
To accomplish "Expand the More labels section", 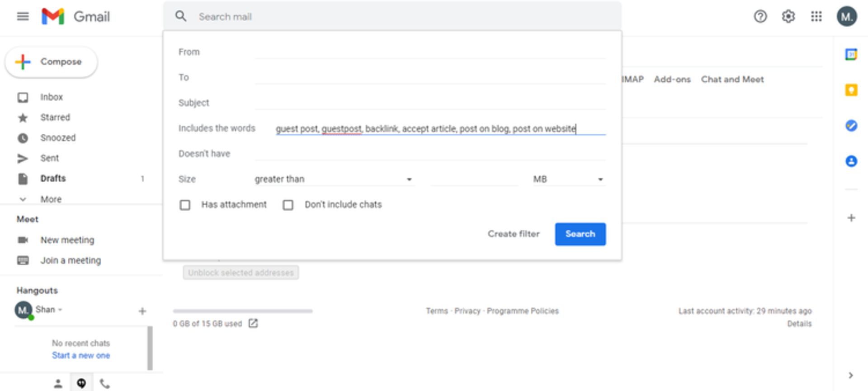I will (x=51, y=199).
